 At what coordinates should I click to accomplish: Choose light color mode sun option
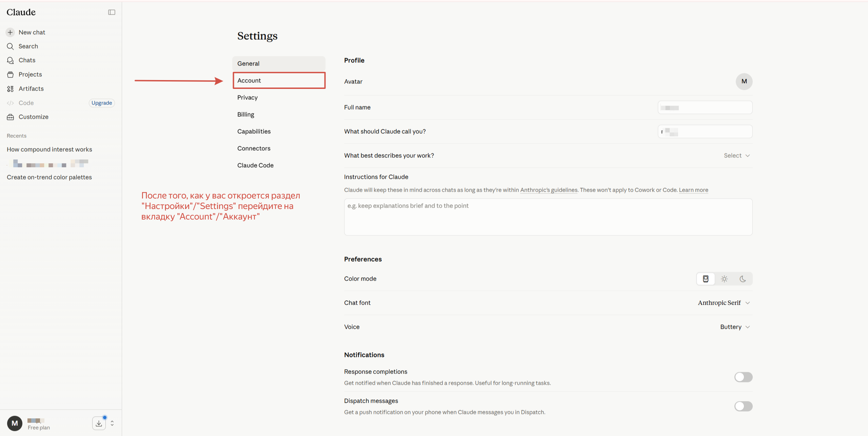tap(724, 279)
